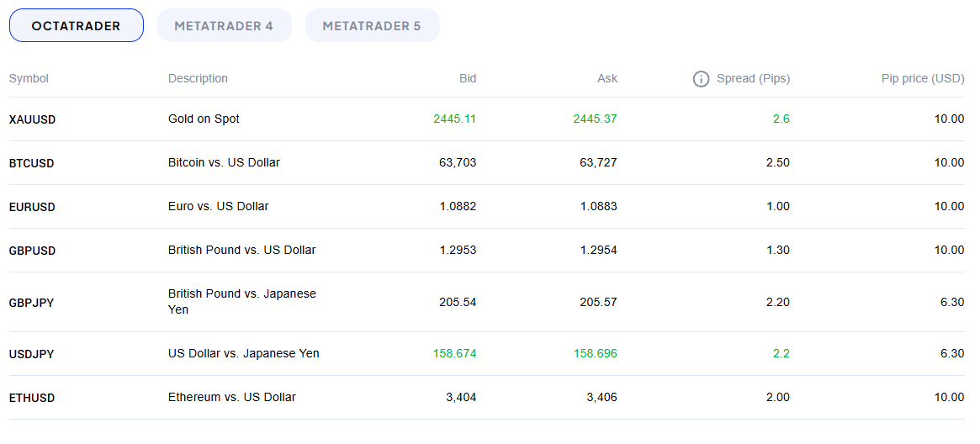Click the Gold on Spot description

[x=204, y=119]
